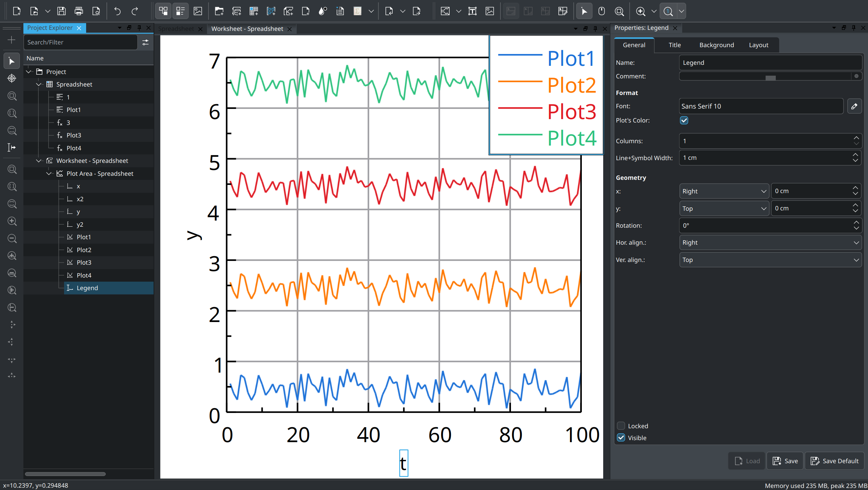Screen dimensions: 868x490
Task: Click the Undo arrow icon
Action: 117,11
